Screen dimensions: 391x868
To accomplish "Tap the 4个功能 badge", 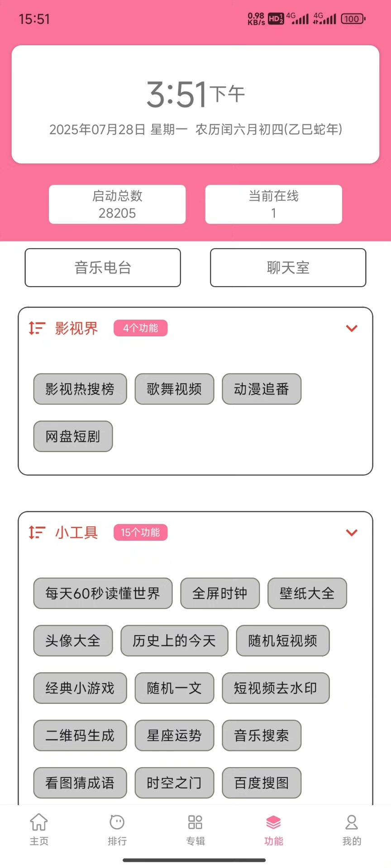I will [x=141, y=328].
